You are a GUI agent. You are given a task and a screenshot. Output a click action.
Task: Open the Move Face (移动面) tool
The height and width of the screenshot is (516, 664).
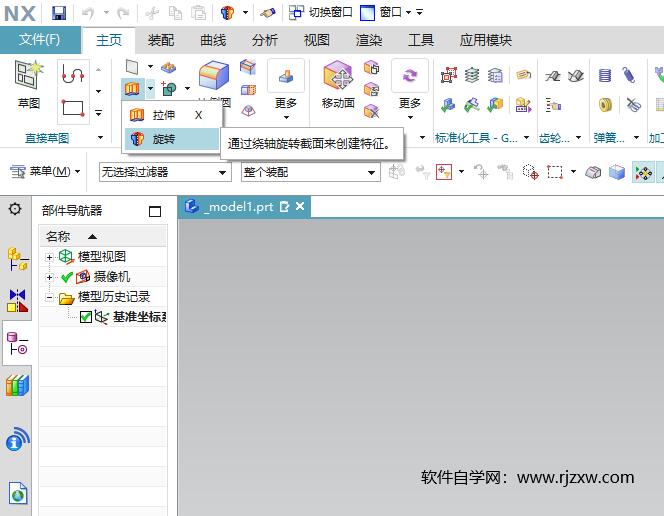338,85
